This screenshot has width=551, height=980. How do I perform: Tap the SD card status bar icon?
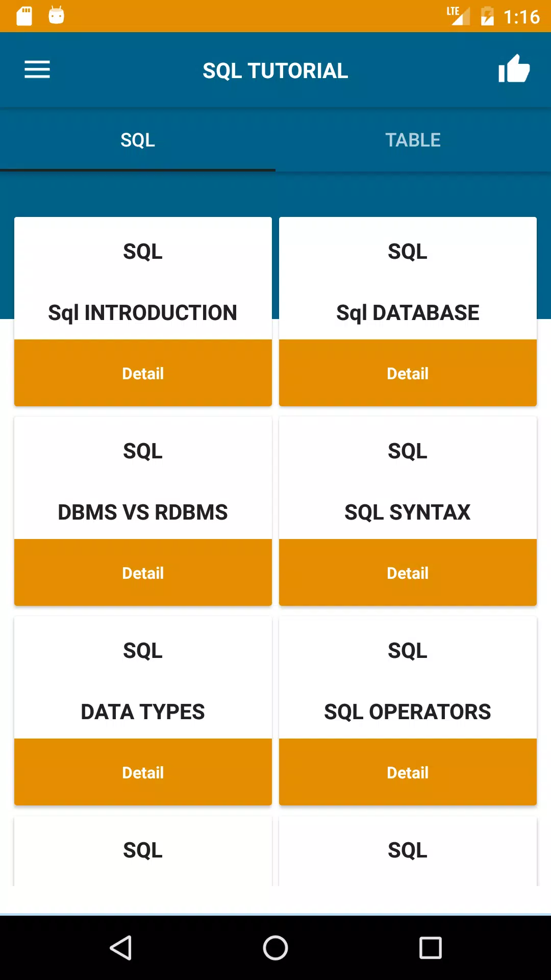24,16
